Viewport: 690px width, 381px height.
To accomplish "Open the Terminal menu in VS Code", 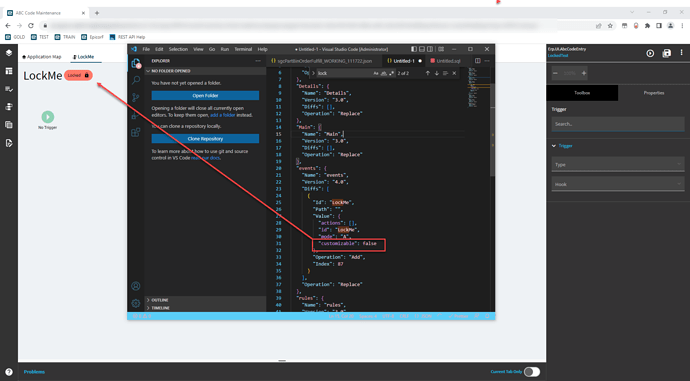I will pos(243,49).
